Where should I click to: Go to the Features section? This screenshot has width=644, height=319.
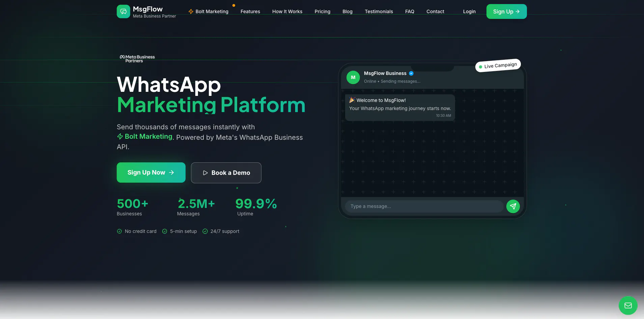click(x=250, y=11)
